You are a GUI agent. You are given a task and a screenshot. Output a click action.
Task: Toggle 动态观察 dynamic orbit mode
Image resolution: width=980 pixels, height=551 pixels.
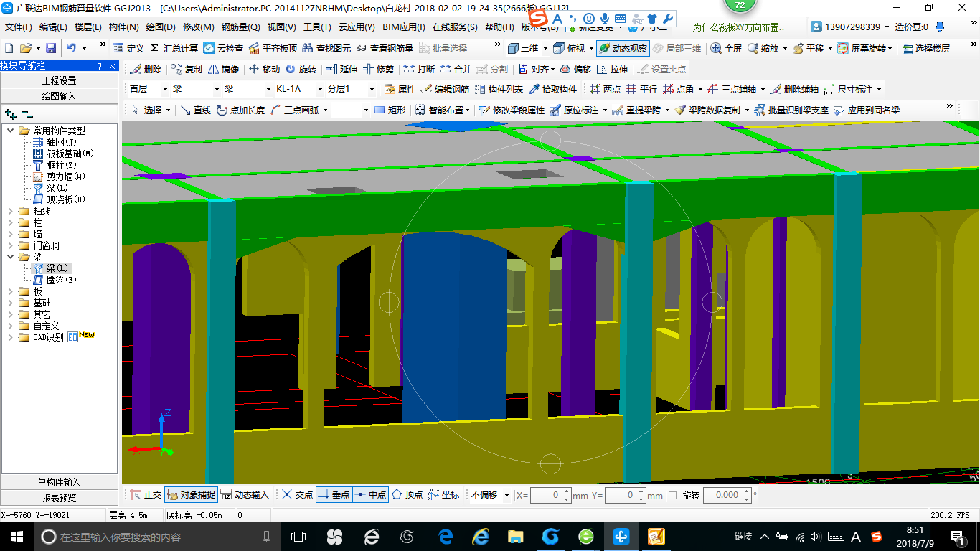point(623,48)
